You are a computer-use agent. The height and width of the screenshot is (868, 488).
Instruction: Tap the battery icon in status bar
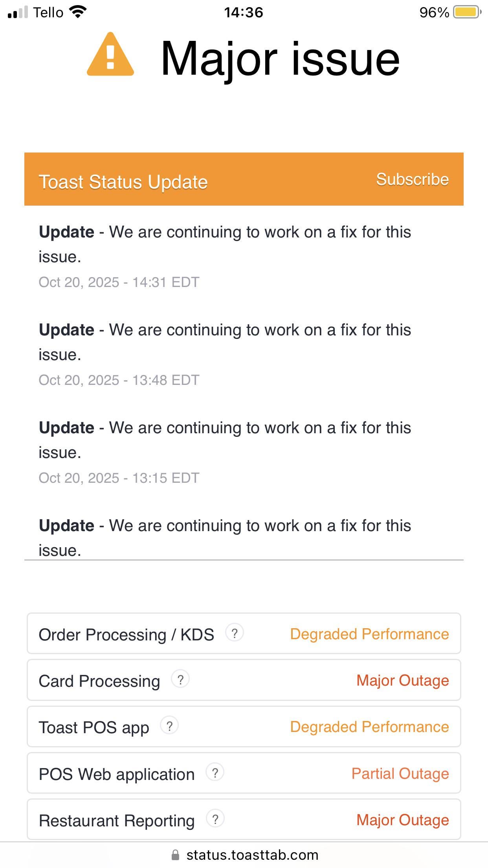[x=467, y=12]
